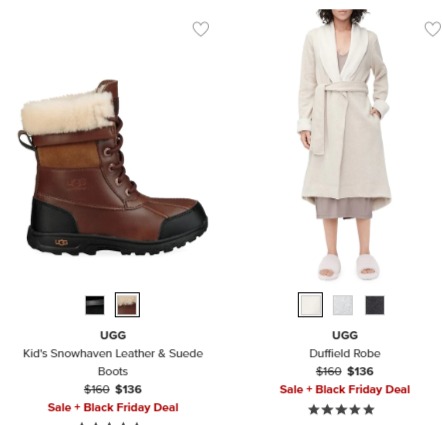Choose the brown chestnut boot swatch

click(127, 305)
